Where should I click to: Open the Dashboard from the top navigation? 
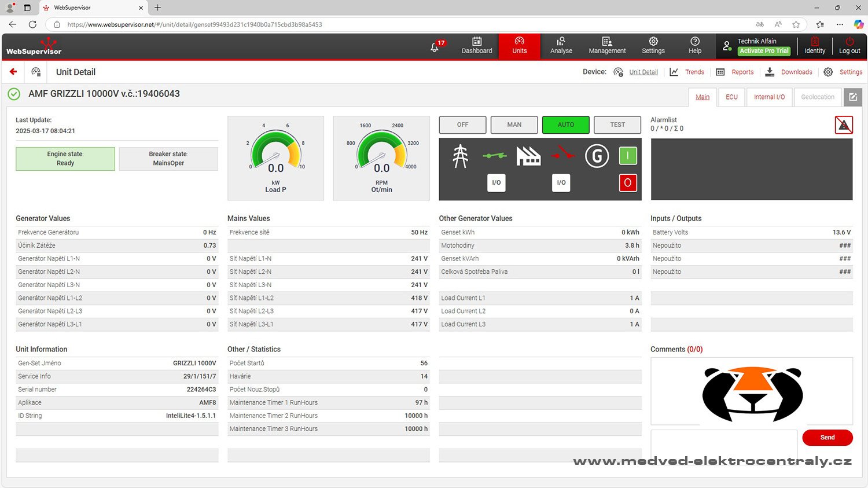tap(476, 46)
